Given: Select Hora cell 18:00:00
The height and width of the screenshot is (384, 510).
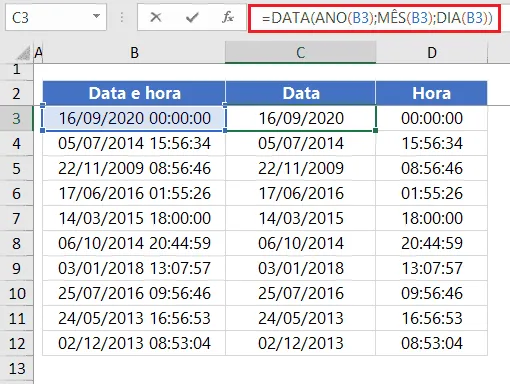Looking at the screenshot, I should point(432,218).
